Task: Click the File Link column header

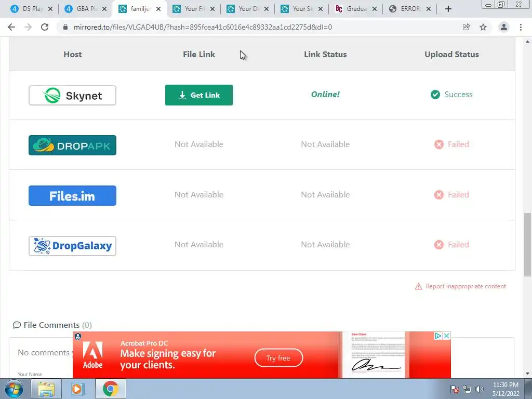Action: (199, 54)
